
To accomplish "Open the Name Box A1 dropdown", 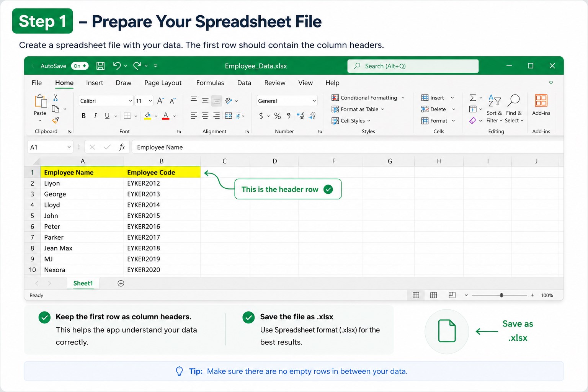I will (x=69, y=147).
